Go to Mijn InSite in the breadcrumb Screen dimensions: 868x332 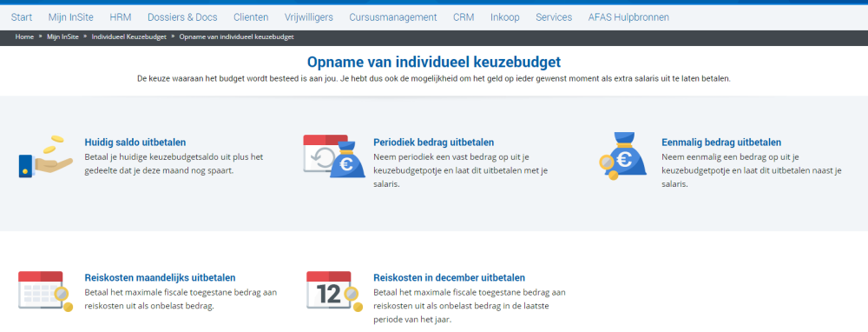point(63,37)
